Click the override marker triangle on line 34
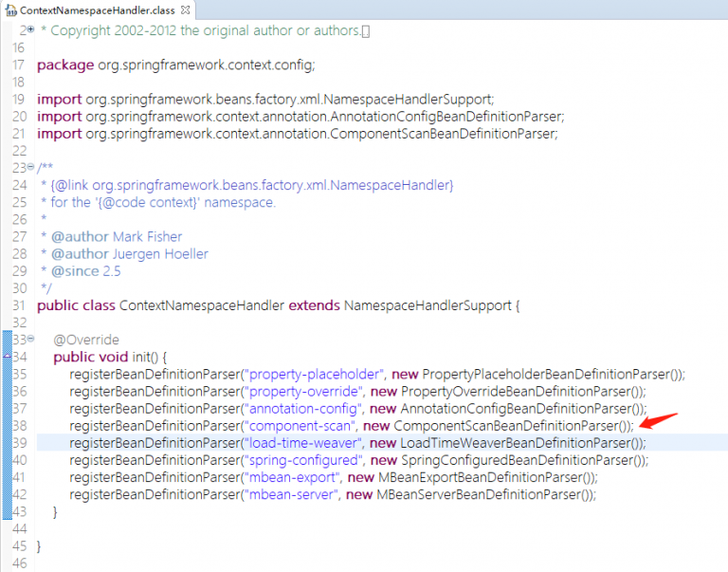 [x=8, y=357]
